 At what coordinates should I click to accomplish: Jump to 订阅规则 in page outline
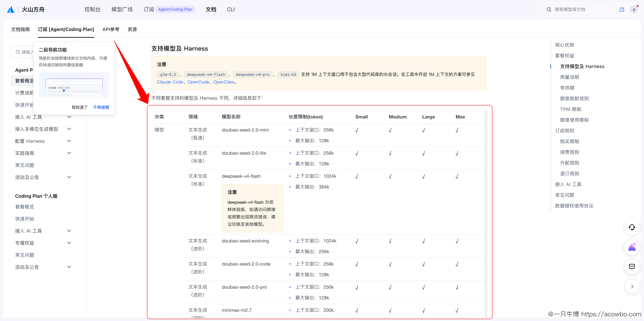coord(565,131)
